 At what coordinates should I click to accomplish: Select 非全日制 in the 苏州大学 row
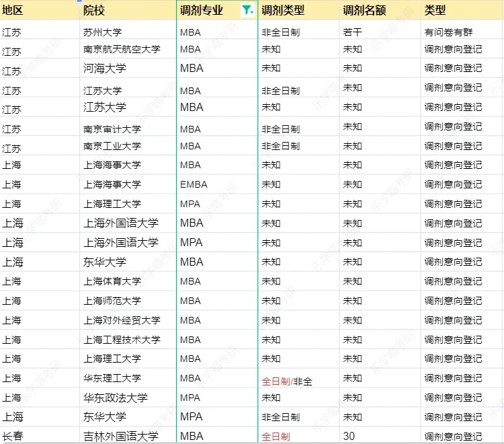tap(281, 32)
